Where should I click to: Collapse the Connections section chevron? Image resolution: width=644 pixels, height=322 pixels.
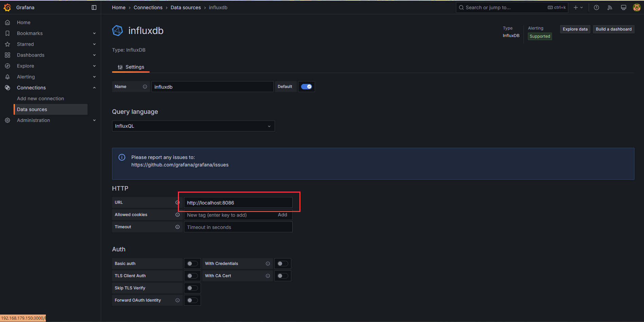(x=94, y=88)
